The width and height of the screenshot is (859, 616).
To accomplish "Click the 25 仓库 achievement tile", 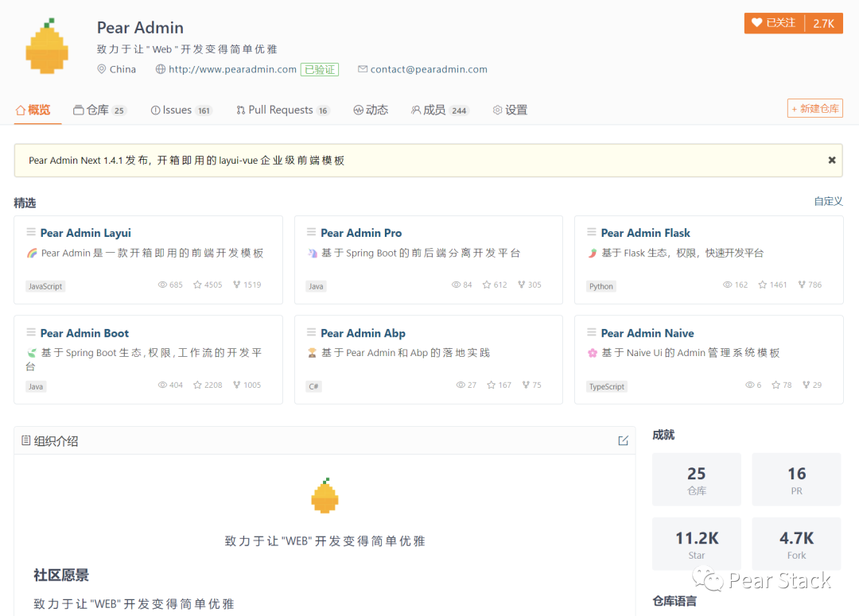I will point(696,479).
